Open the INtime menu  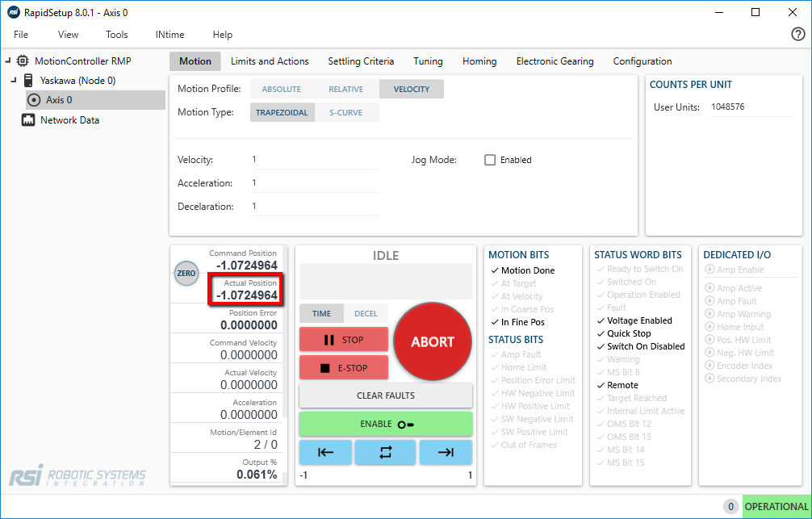(170, 35)
